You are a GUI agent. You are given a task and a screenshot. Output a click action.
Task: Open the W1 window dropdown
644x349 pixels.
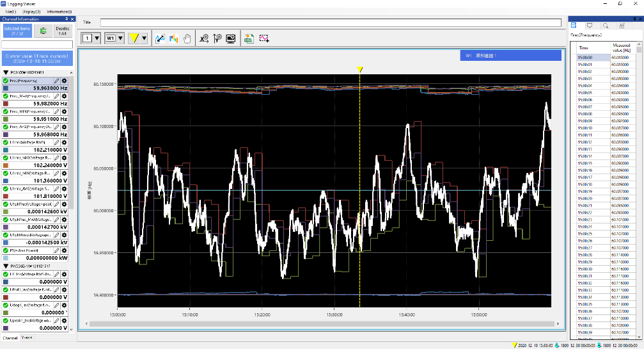point(120,38)
